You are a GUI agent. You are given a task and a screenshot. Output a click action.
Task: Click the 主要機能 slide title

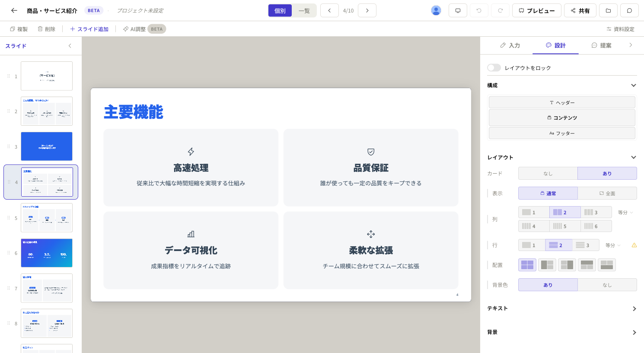pyautogui.click(x=134, y=112)
